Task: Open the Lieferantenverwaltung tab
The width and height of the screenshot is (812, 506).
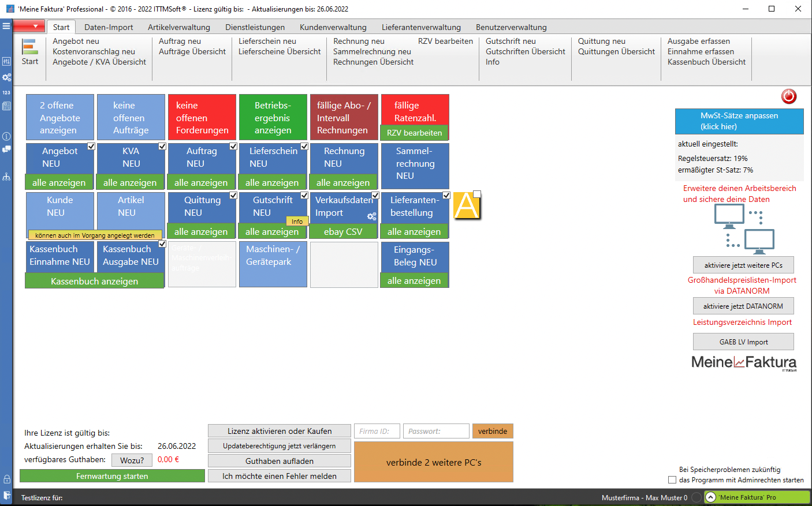Action: 422,27
